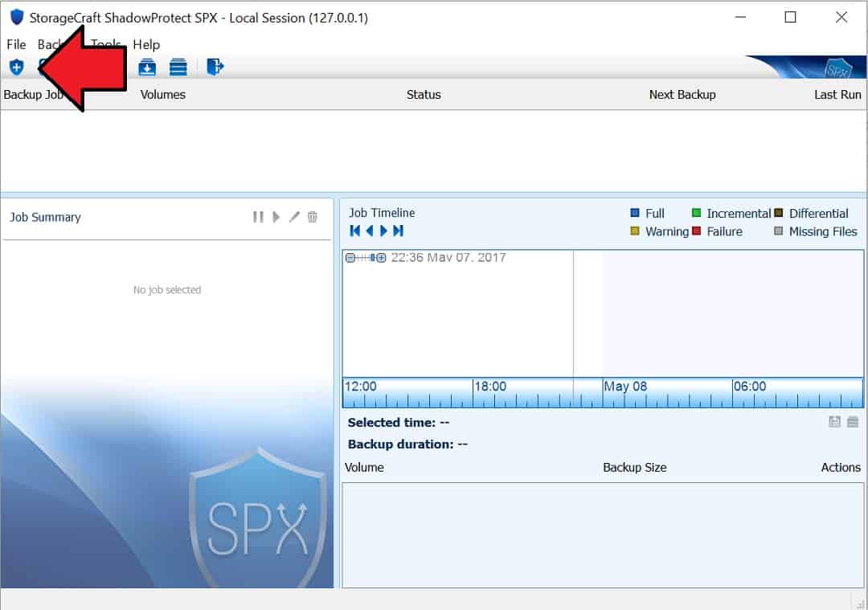Screen dimensions: 868x610
Task: Open the browse image chain toolbar icon
Action: pos(178,68)
